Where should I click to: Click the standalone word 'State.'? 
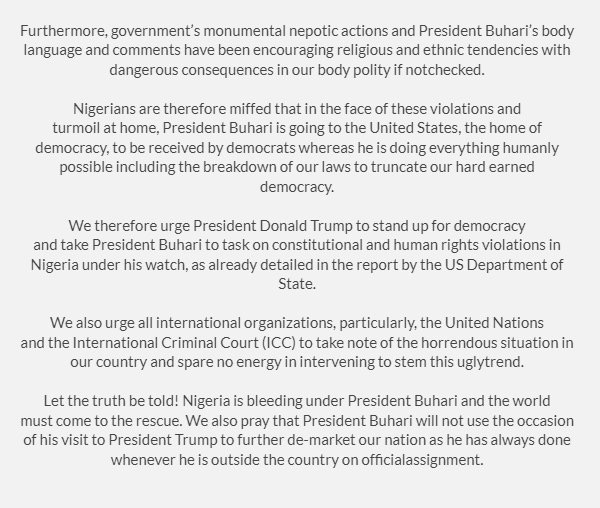point(297,284)
